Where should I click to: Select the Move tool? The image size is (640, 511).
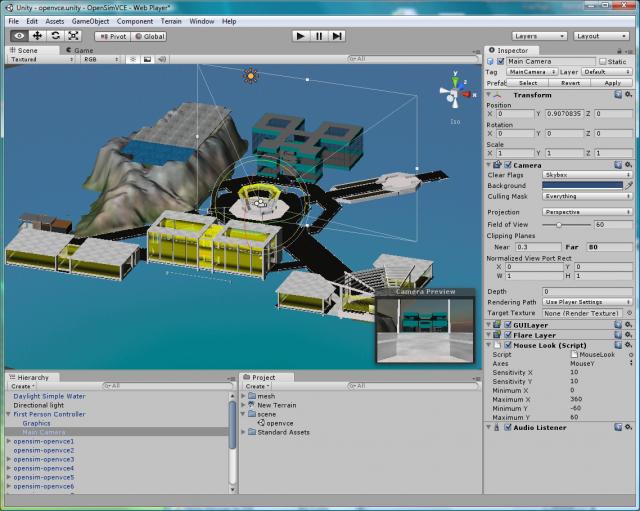(x=37, y=36)
